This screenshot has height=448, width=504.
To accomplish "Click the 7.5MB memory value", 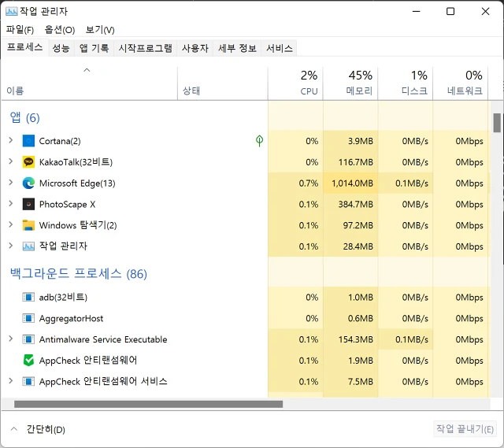I will [361, 382].
